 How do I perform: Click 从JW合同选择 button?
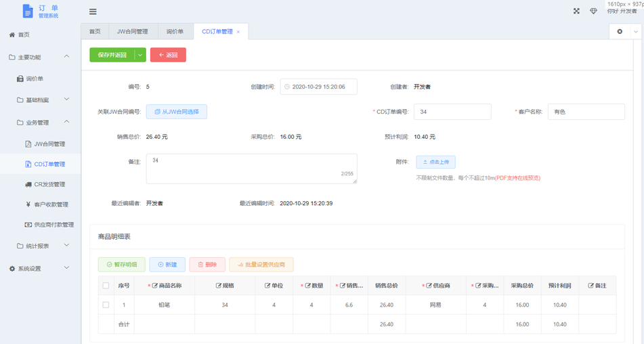point(177,112)
